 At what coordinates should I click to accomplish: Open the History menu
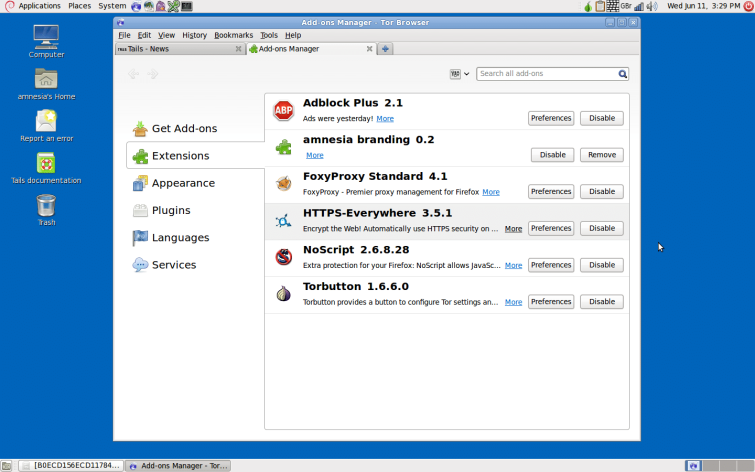(194, 35)
